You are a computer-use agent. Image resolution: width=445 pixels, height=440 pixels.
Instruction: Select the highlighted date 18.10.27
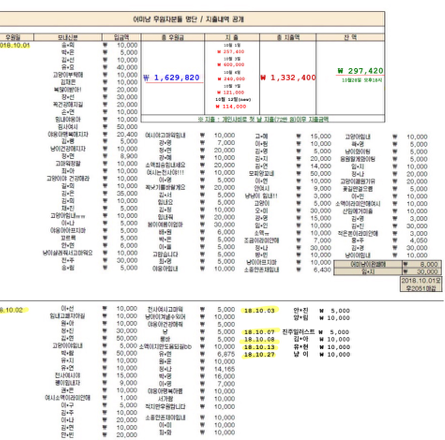coord(259,355)
